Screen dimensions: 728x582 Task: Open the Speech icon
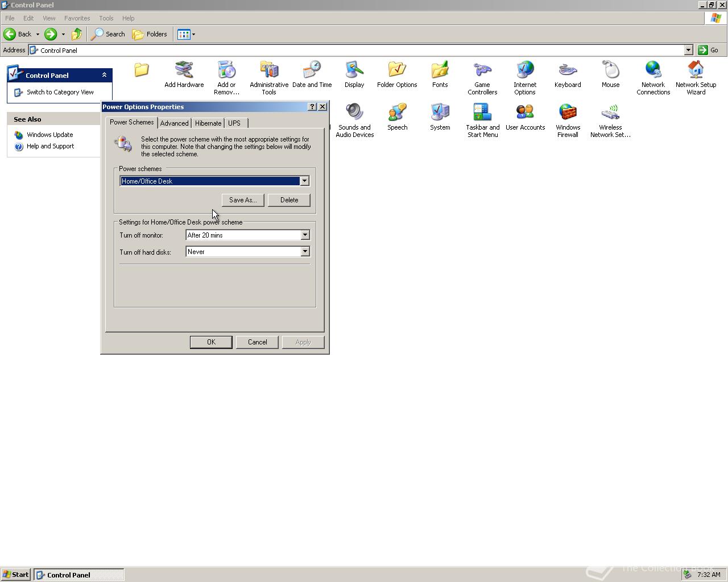[x=397, y=117]
